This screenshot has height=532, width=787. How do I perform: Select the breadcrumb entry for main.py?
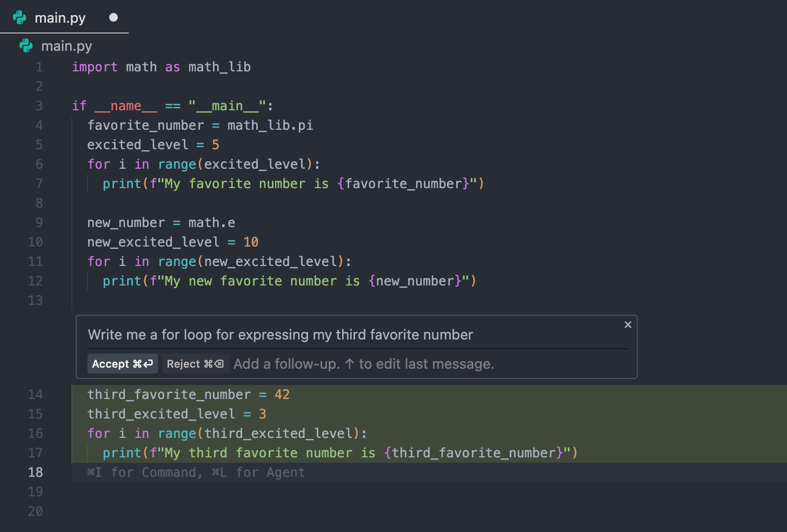[66, 46]
